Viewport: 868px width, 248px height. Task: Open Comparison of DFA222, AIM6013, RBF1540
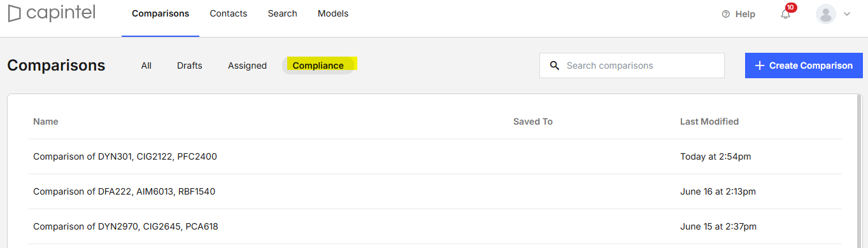[435, 191]
